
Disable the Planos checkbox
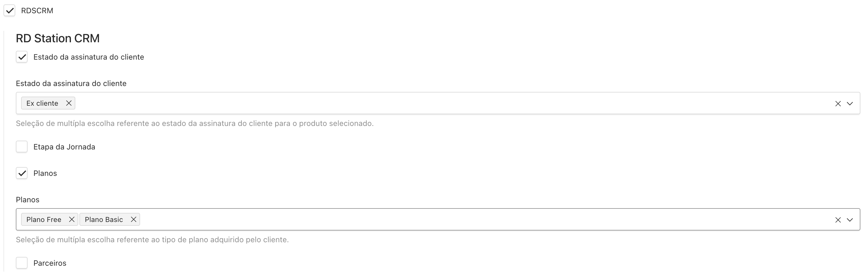click(22, 173)
